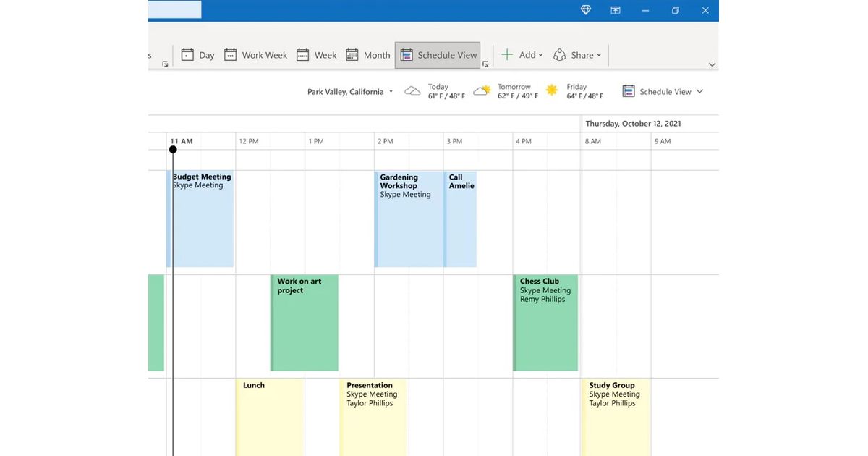Open the Share calendar menu
The image size is (868, 456).
(577, 55)
